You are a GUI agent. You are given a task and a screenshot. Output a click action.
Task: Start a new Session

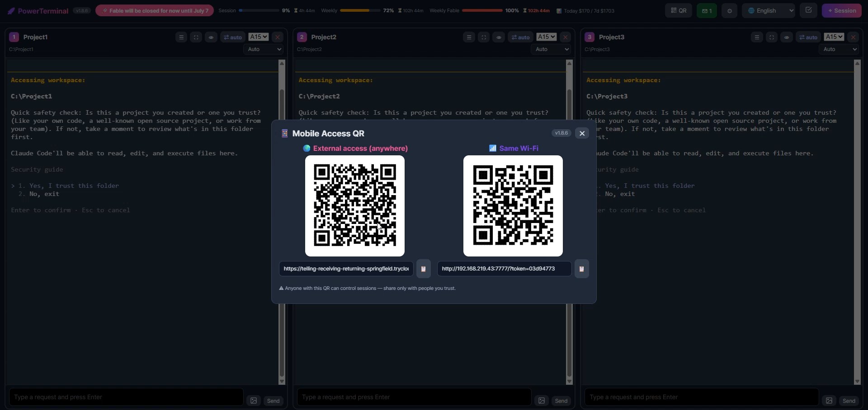click(842, 10)
